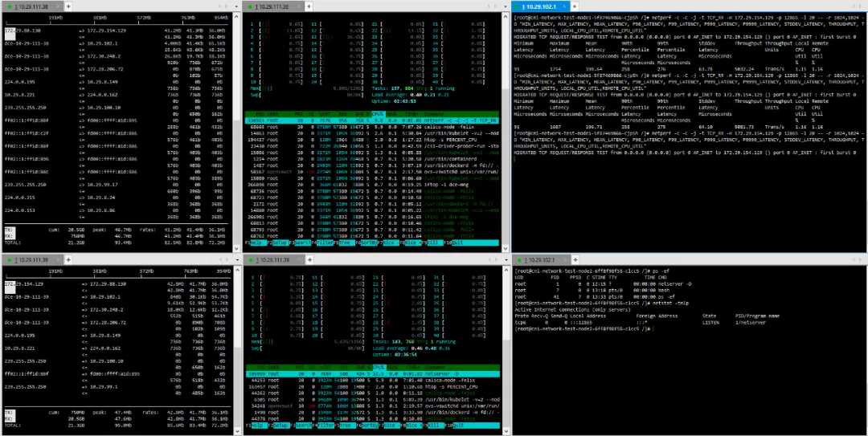
Task: Select the iftop -i dce-mng row in upper htop
Action: [372, 185]
